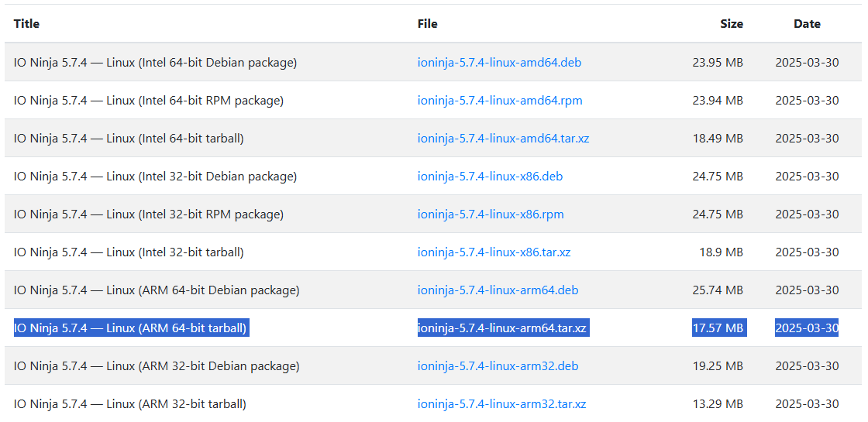This screenshot has width=868, height=422.
Task: Open ioninja-5.7.4-linux-amd64.tar.xz link
Action: (x=503, y=139)
